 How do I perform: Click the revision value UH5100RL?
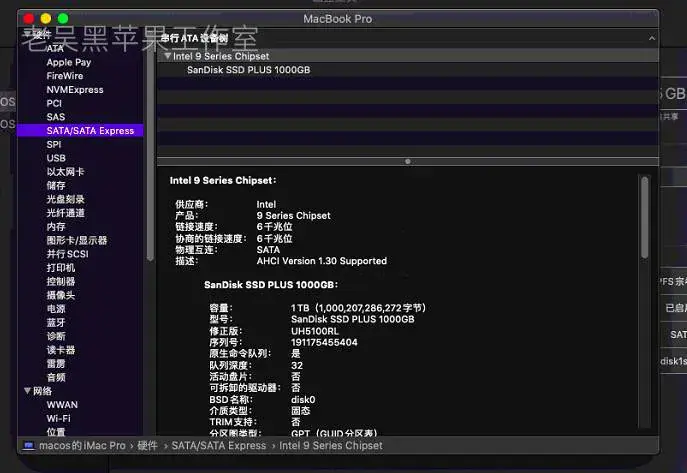coord(315,331)
